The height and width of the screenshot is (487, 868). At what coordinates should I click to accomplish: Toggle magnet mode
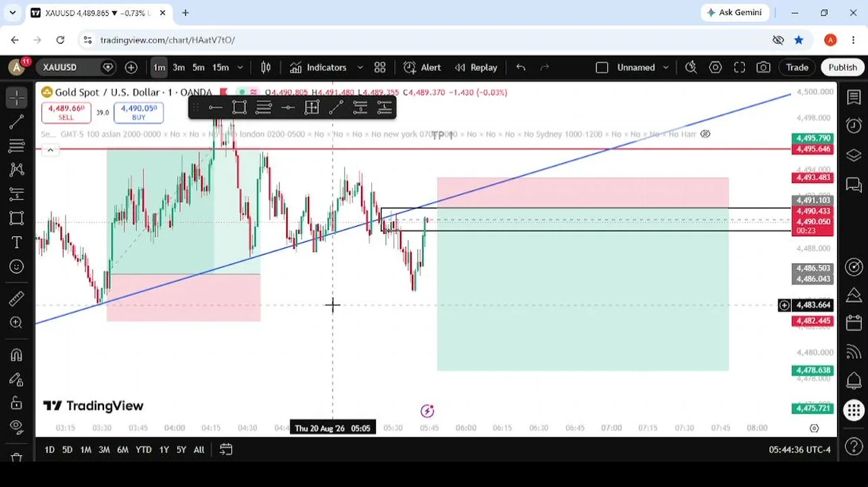click(17, 355)
